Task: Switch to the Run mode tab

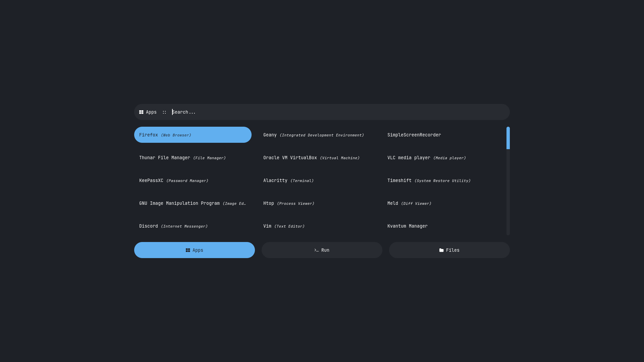Action: click(322, 250)
